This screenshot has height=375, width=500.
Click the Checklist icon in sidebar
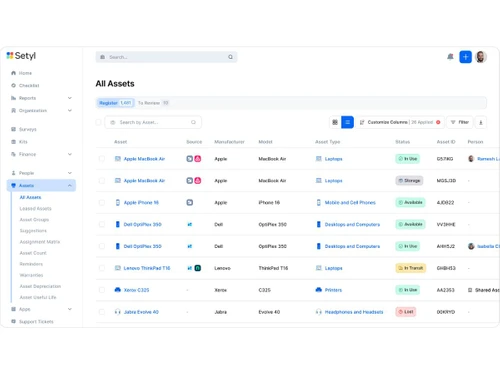(13, 85)
